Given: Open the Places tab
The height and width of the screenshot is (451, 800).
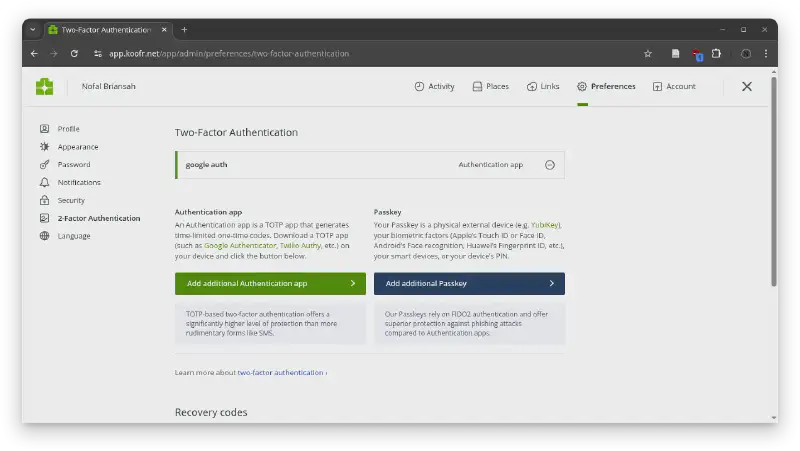Looking at the screenshot, I should [x=490, y=87].
